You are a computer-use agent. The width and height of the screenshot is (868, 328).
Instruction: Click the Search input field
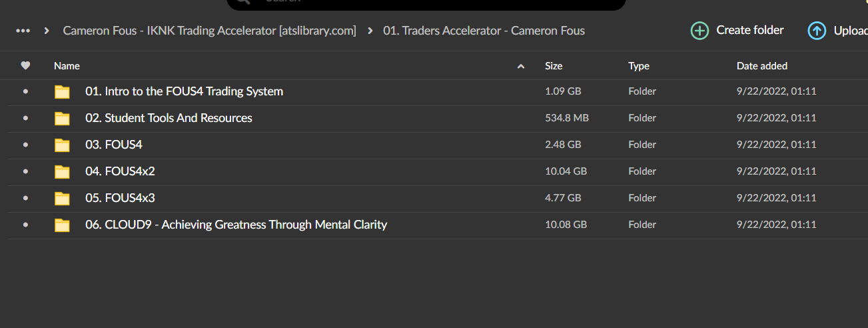[426, 3]
